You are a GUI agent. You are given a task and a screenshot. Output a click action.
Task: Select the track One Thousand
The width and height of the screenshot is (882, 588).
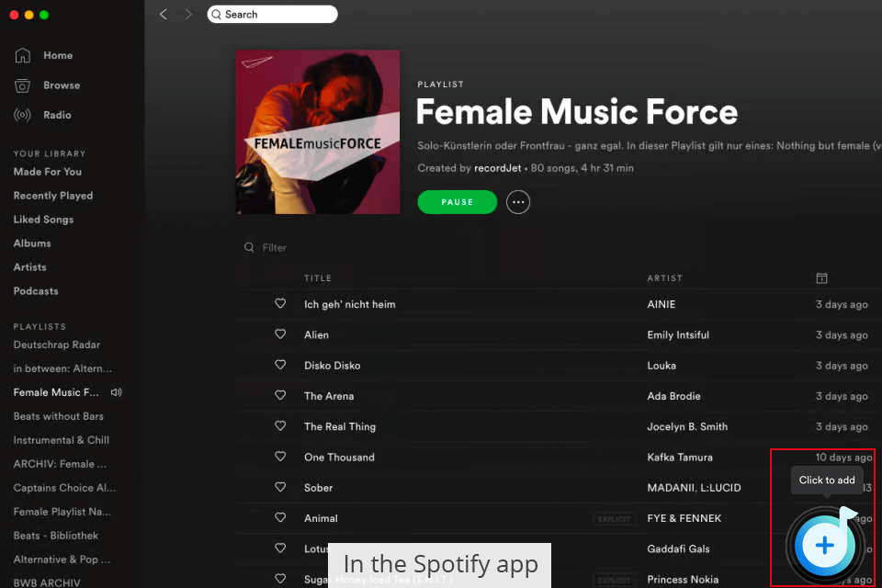339,458
